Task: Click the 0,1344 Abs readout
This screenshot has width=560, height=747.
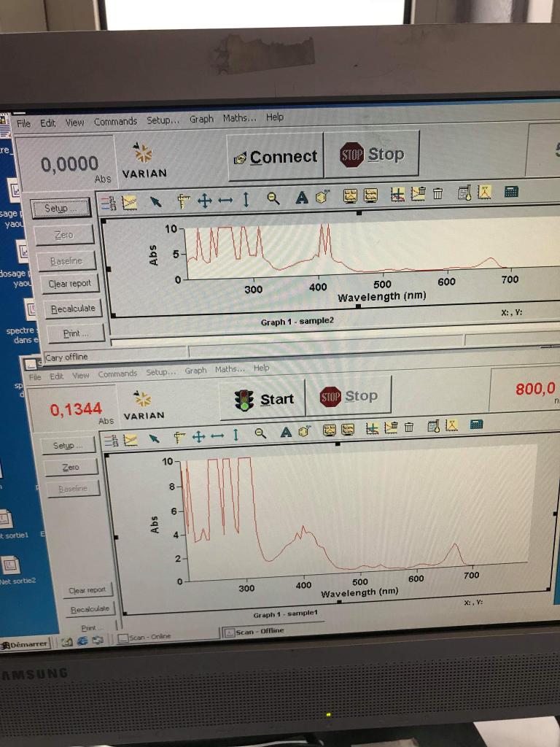Action: 76,409
